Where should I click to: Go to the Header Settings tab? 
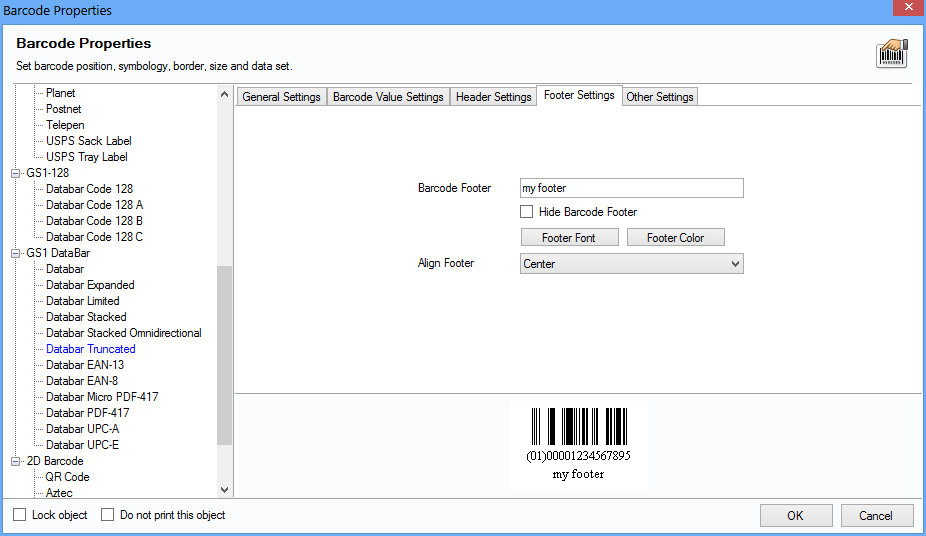[x=493, y=97]
